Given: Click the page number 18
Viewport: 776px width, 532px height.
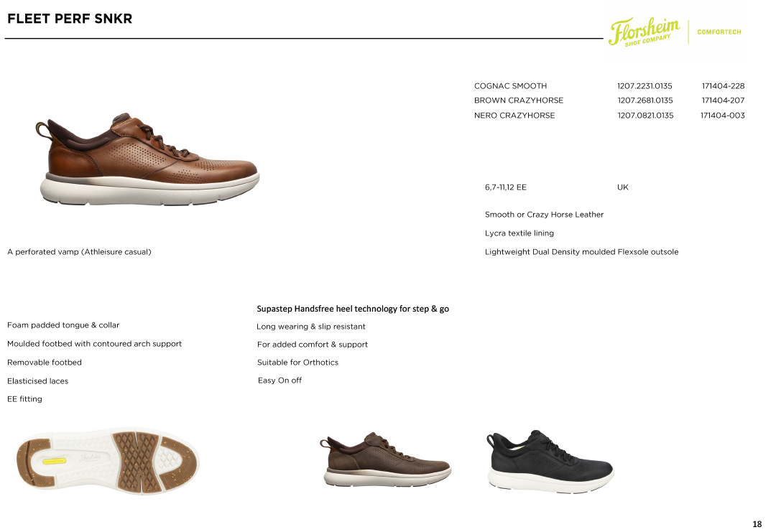Looking at the screenshot, I should pos(757,524).
